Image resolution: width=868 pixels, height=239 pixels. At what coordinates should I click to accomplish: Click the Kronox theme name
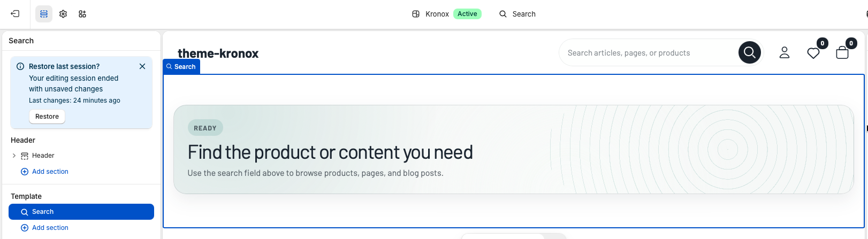(x=437, y=14)
